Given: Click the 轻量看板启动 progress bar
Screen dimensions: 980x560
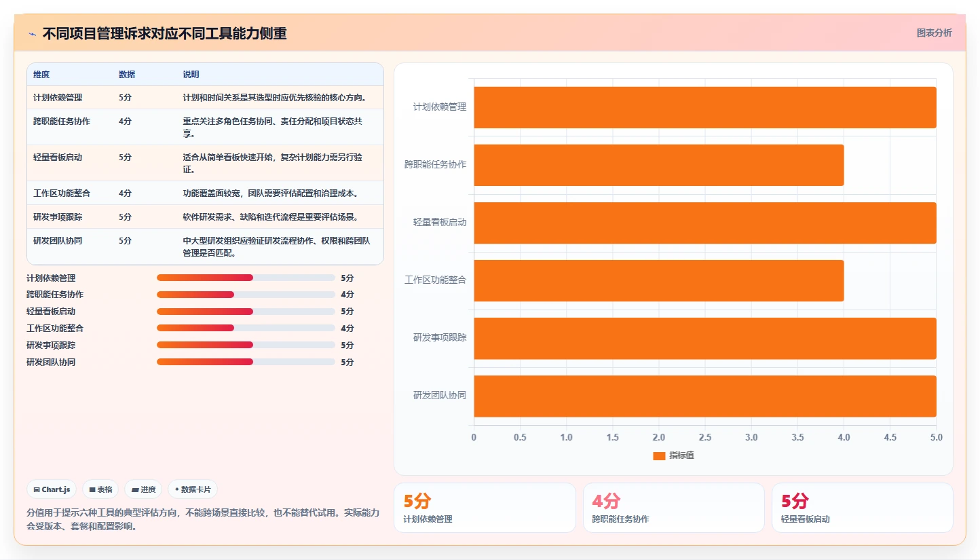Looking at the screenshot, I should [x=246, y=312].
